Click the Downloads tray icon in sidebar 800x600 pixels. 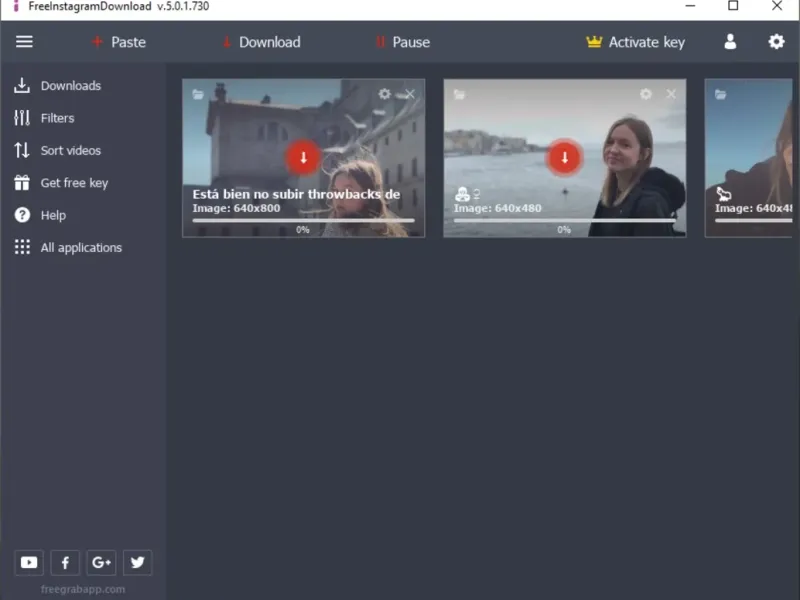22,86
